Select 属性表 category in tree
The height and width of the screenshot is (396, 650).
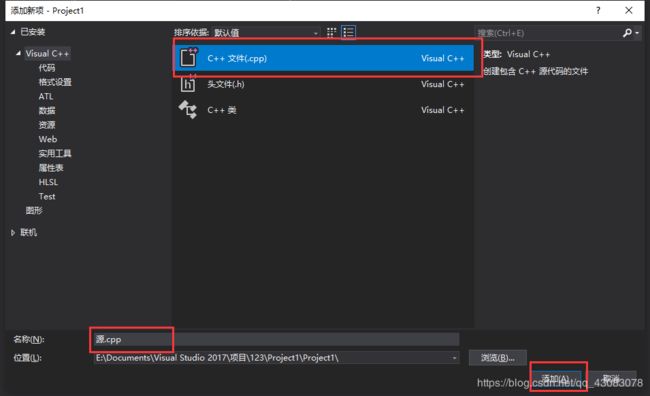51,168
